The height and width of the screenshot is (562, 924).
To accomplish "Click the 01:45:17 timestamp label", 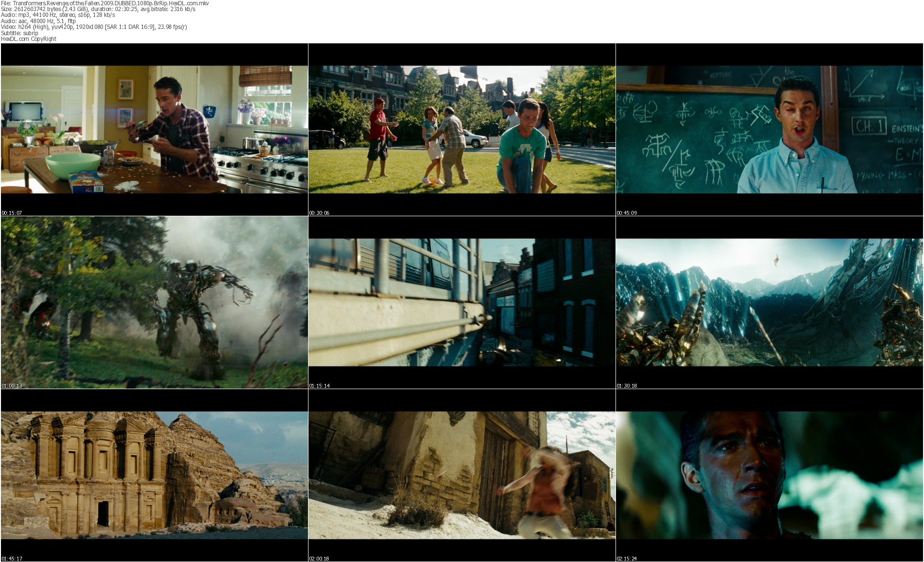I will pos(12,559).
